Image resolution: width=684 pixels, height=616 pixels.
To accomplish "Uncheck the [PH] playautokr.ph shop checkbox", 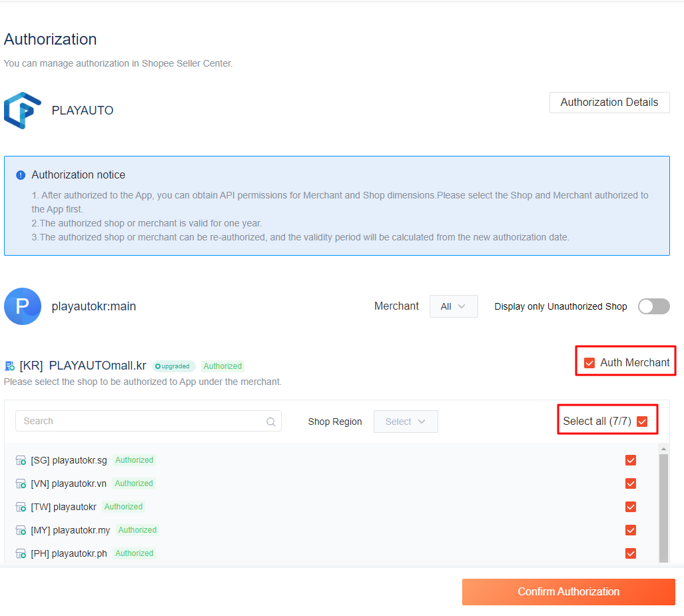I will click(630, 553).
